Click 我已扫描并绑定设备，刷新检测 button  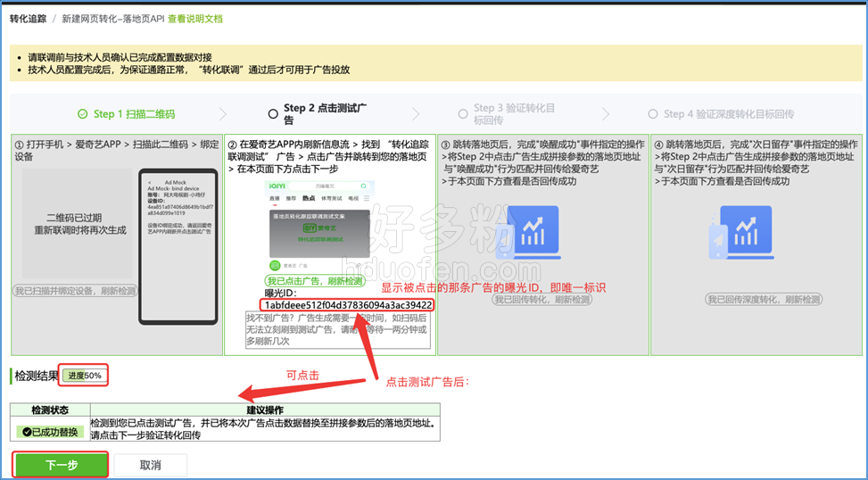tap(75, 291)
